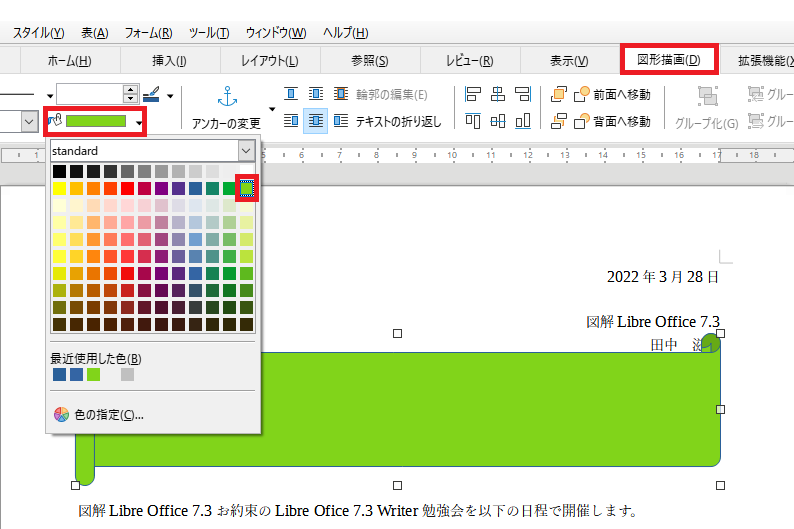This screenshot has width=794, height=529.
Task: Open the ヘルプ(H) menu
Action: (345, 33)
